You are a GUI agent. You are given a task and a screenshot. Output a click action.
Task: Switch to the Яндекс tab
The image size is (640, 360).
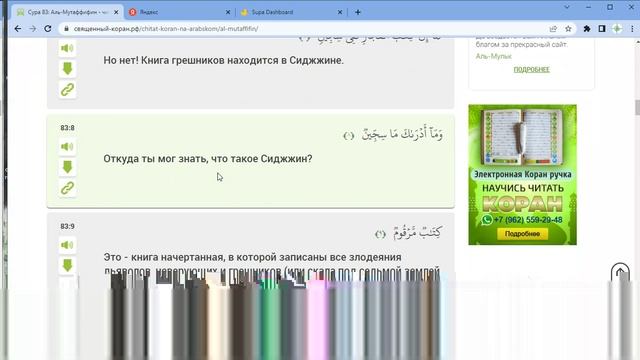(x=180, y=12)
